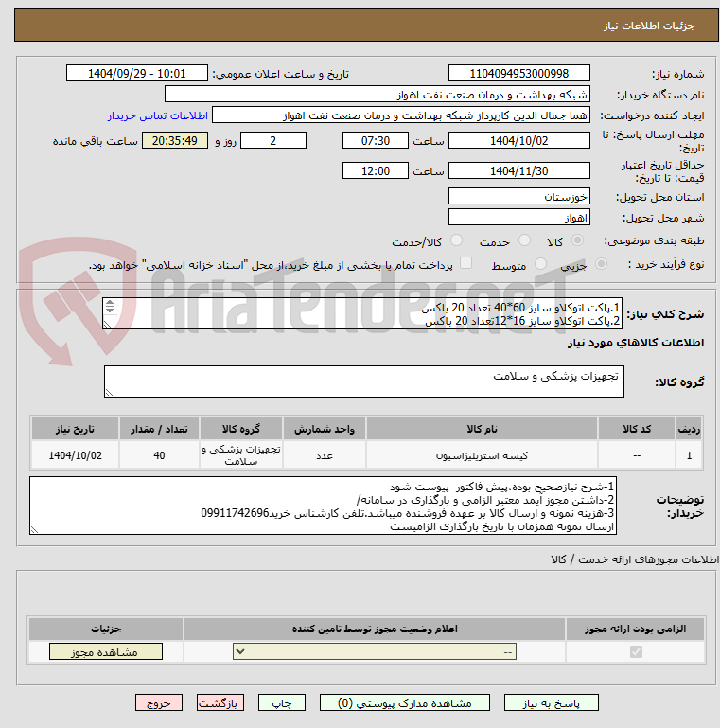Click the resize grip of the goods group text area
This screenshot has width=720, height=728.
109,392
